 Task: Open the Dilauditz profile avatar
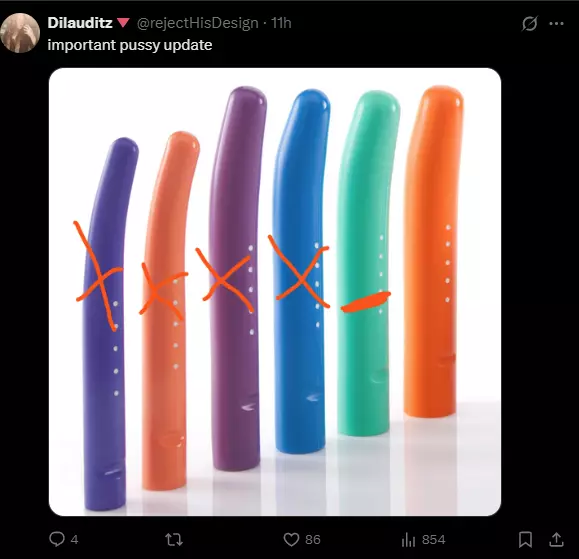(20, 33)
